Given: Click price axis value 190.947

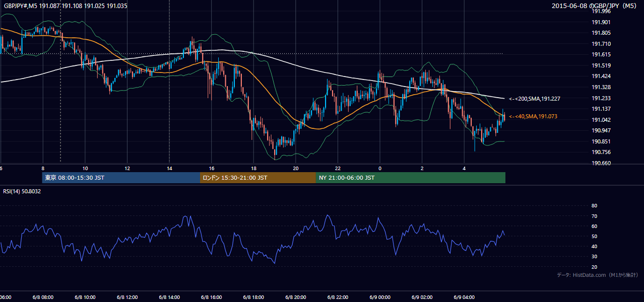Looking at the screenshot, I should 601,130.
